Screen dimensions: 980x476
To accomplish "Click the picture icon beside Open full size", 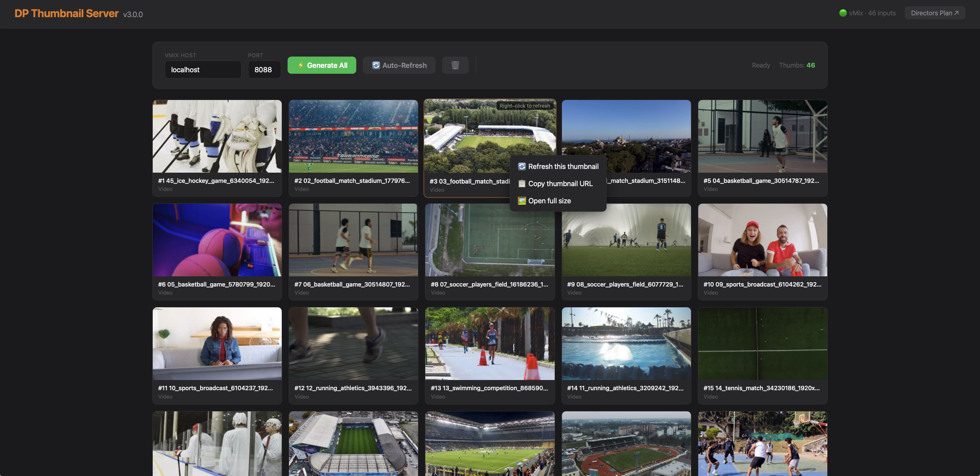I will coord(521,200).
